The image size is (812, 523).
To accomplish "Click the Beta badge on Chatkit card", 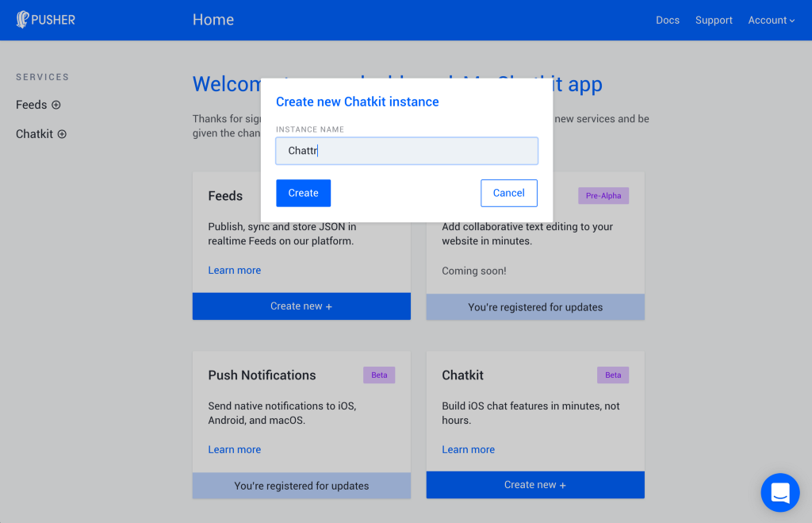I will pyautogui.click(x=613, y=375).
